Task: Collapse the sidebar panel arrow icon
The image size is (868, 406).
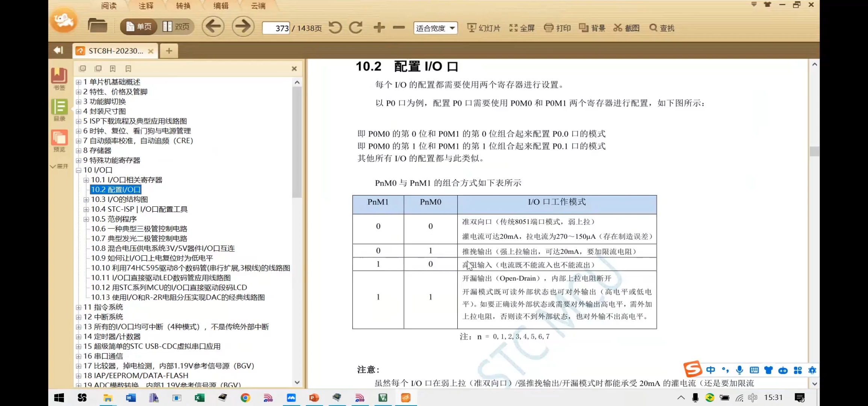Action: coord(58,50)
